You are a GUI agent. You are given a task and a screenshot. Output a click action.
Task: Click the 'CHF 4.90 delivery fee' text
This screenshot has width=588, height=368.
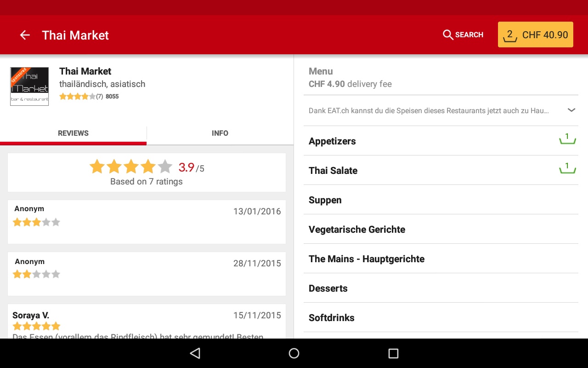pos(350,84)
